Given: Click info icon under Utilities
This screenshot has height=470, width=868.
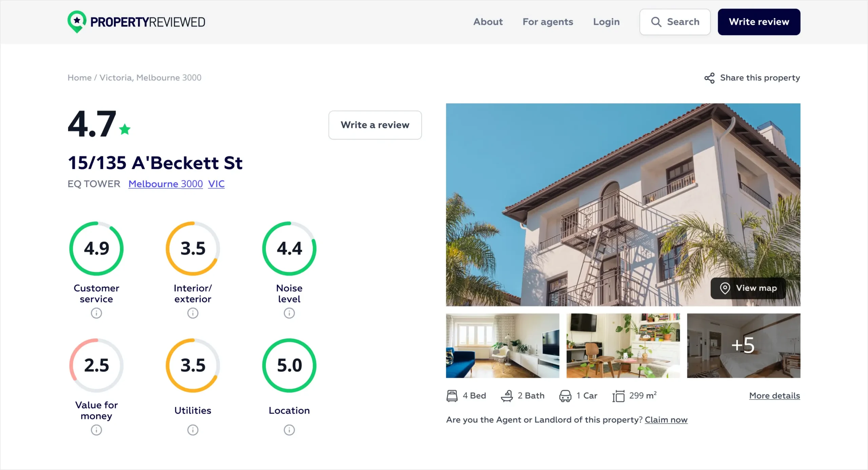Looking at the screenshot, I should (193, 430).
